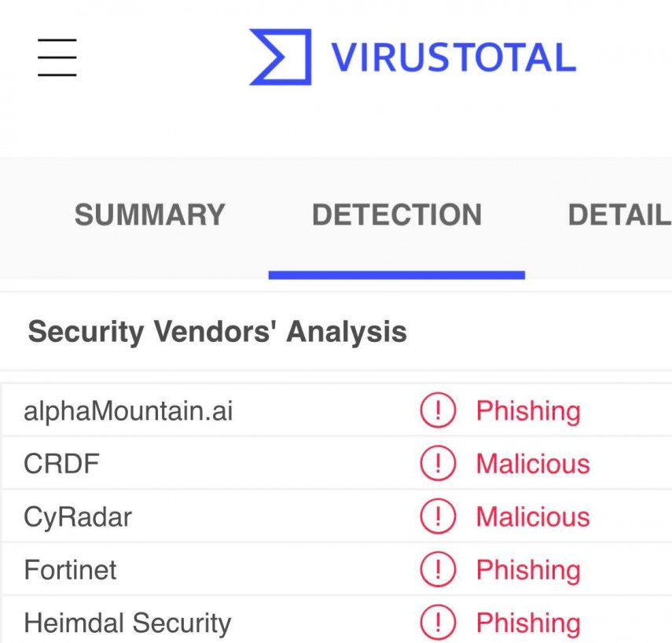
Task: Select the CRDF vendor row label
Action: [61, 464]
